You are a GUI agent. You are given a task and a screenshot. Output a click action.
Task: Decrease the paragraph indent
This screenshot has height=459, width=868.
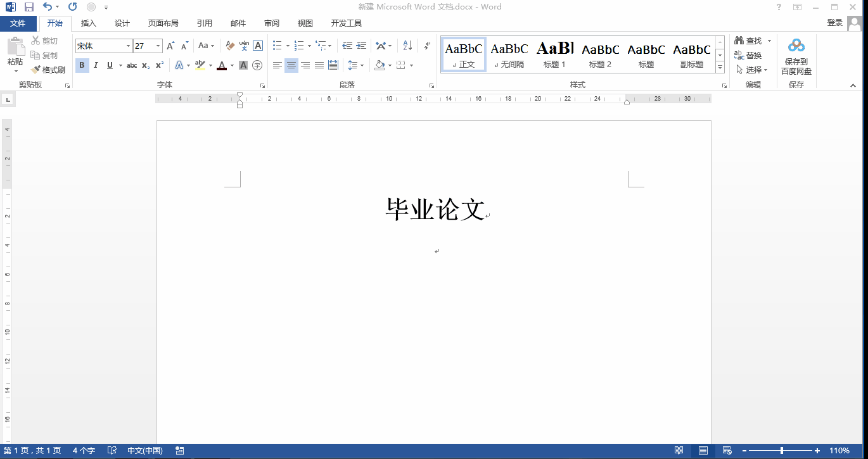pyautogui.click(x=347, y=46)
